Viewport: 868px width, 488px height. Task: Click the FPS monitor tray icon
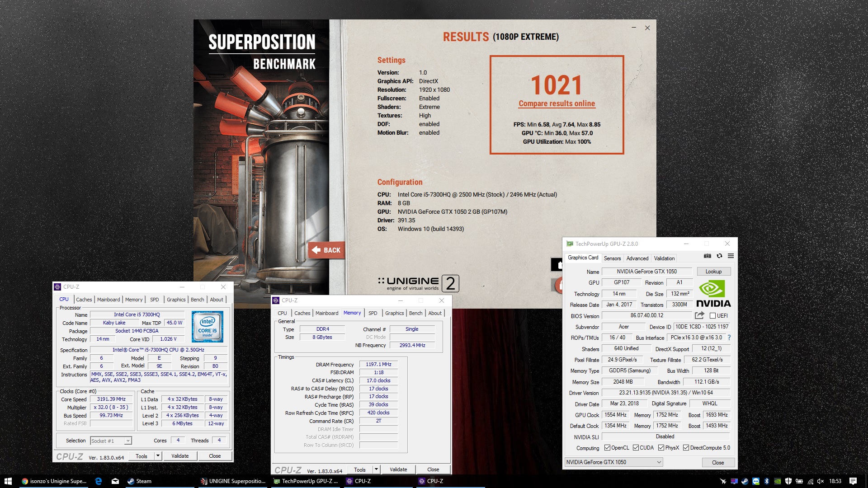click(x=734, y=481)
